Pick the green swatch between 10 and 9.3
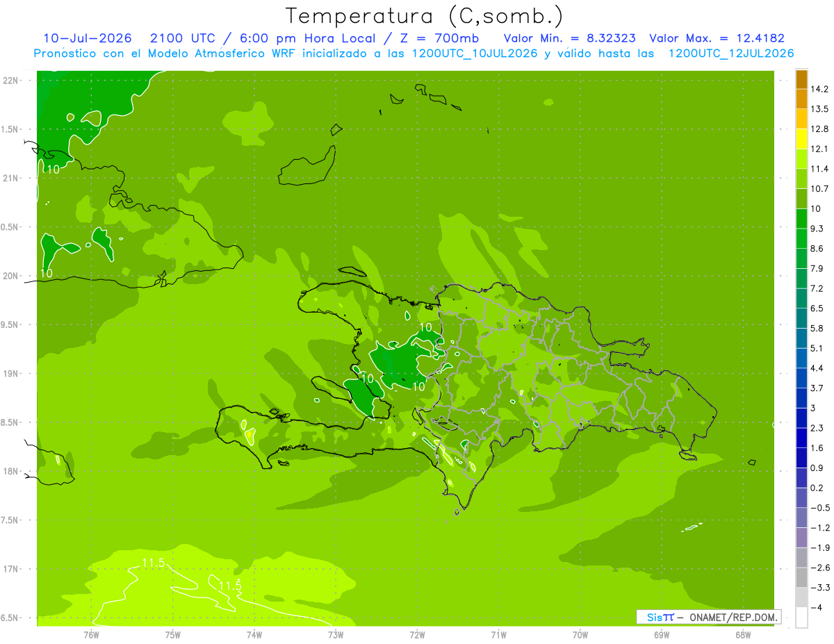Image resolution: width=834 pixels, height=644 pixels. coord(801,219)
